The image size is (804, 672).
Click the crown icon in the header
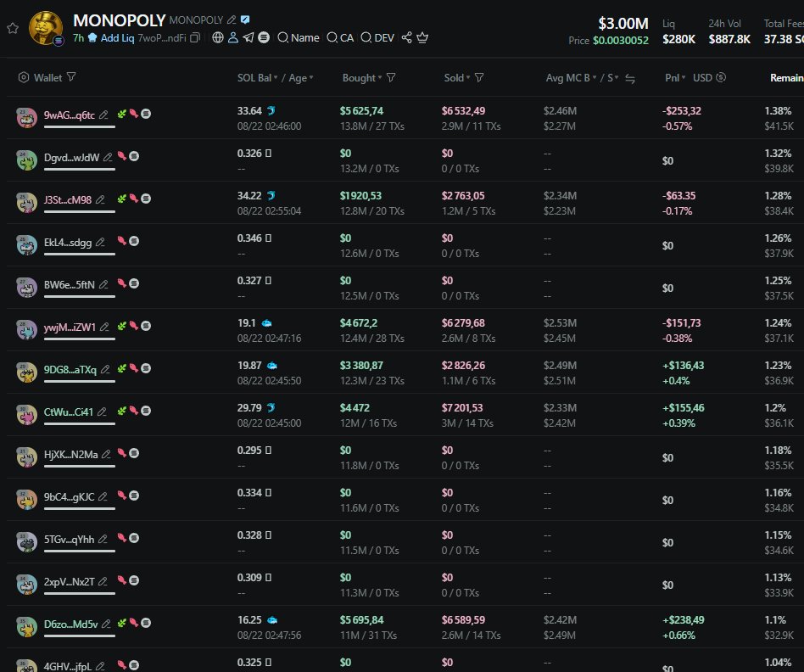(422, 37)
